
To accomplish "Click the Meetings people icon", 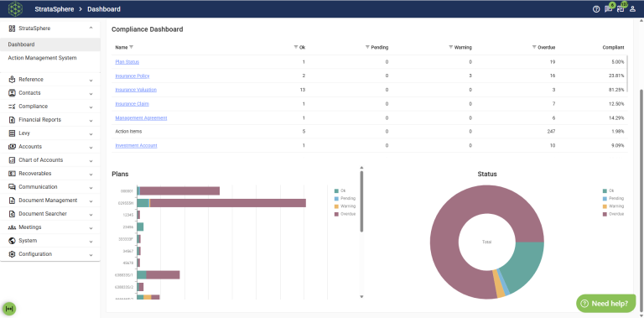I will point(12,227).
